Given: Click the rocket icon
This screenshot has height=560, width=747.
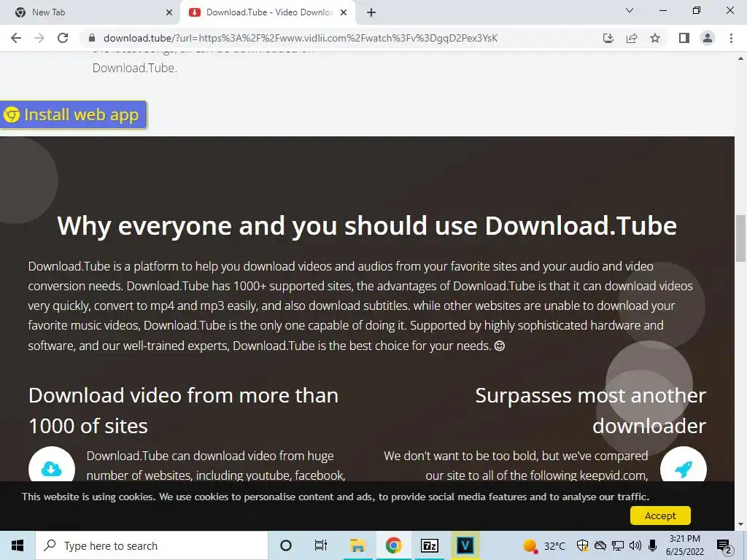Looking at the screenshot, I should coord(683,469).
